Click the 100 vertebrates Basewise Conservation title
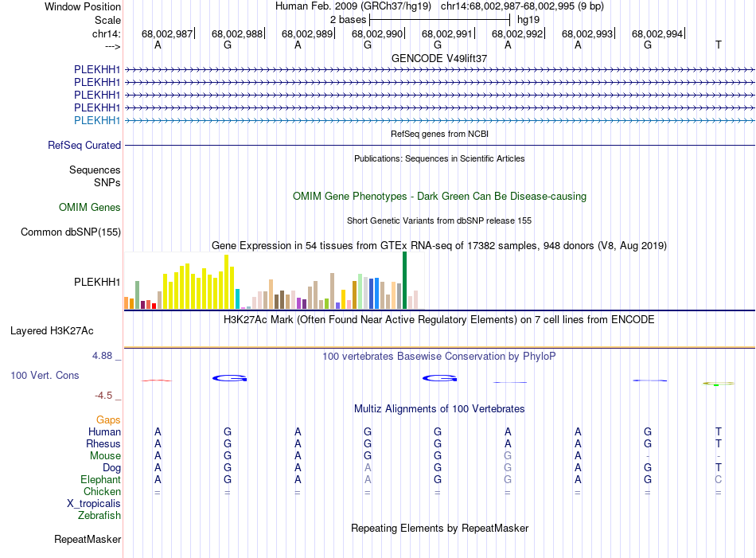 pyautogui.click(x=439, y=357)
